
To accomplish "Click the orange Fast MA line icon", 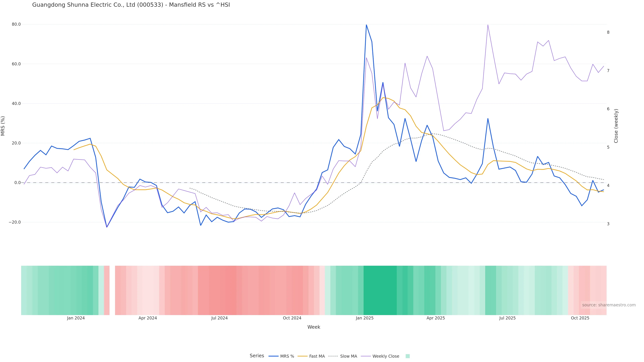I will click(x=303, y=356).
